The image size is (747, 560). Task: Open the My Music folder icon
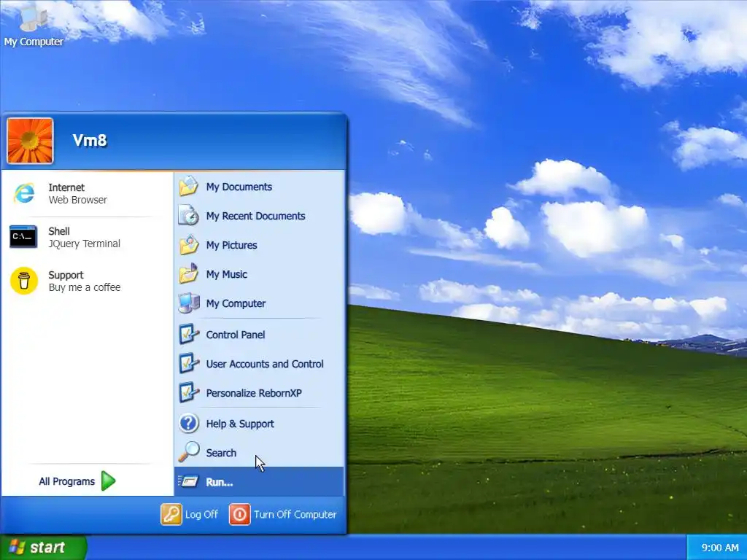point(189,274)
